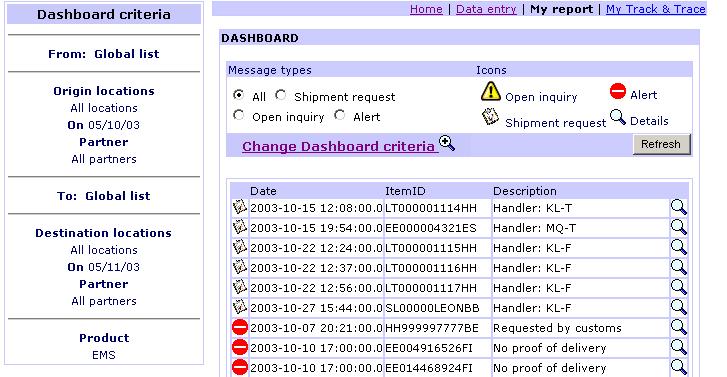Click To: Global list in criteria
Viewport: 727px width, 377px height.
104,196
